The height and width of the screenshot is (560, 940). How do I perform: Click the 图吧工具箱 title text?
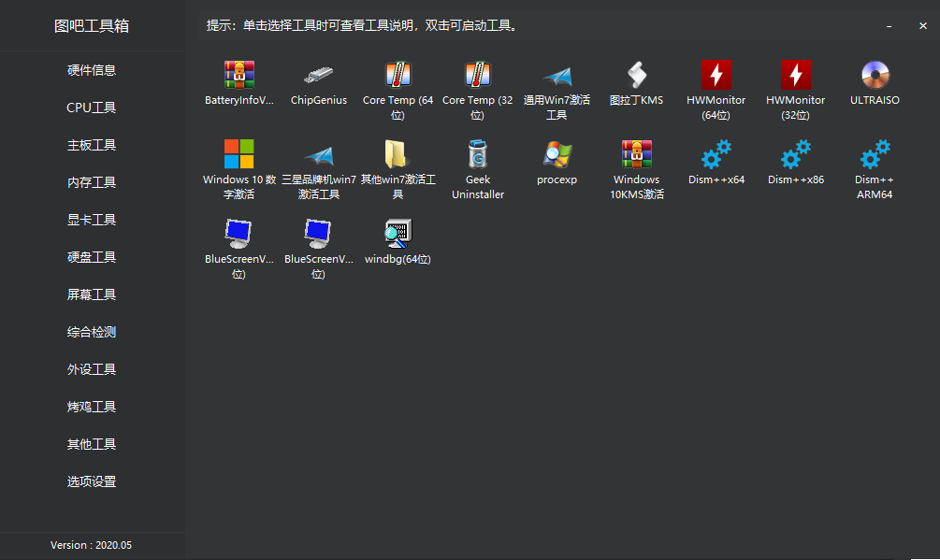[92, 26]
